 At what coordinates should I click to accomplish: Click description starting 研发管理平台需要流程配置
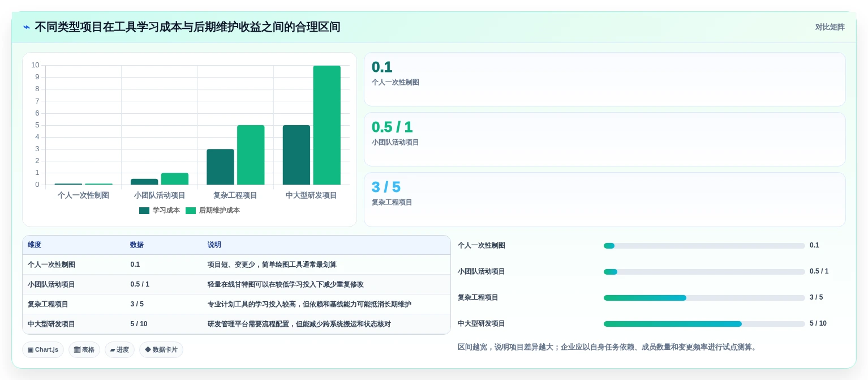pyautogui.click(x=299, y=324)
